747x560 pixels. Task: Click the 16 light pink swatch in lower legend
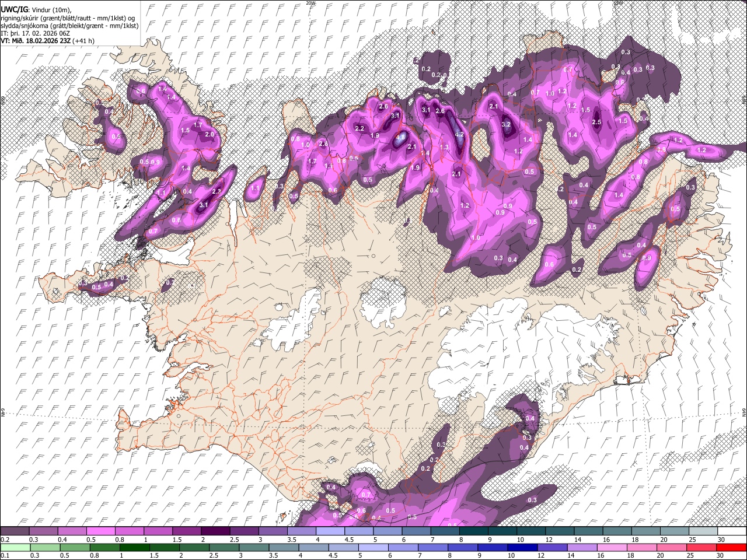(x=612, y=547)
